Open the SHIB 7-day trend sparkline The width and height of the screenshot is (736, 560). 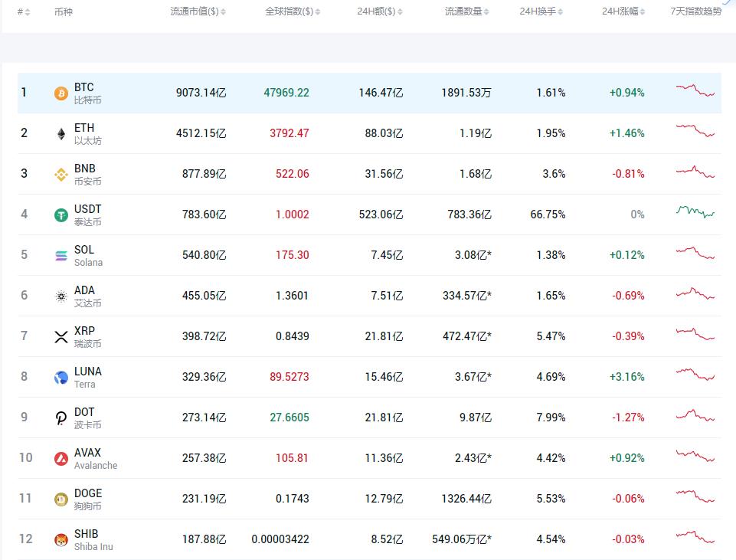[695, 537]
